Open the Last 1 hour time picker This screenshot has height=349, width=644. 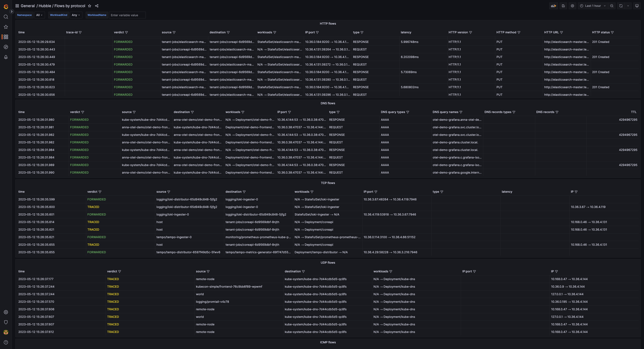point(593,6)
